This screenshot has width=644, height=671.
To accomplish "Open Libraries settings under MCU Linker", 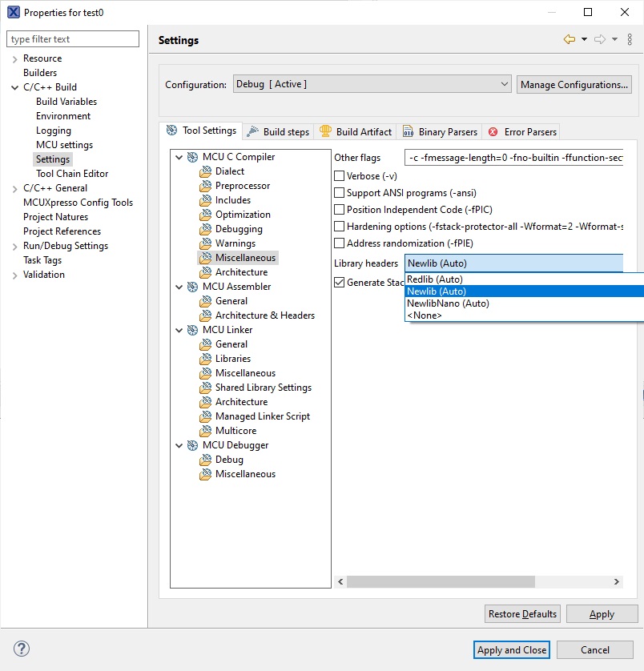I will point(232,358).
